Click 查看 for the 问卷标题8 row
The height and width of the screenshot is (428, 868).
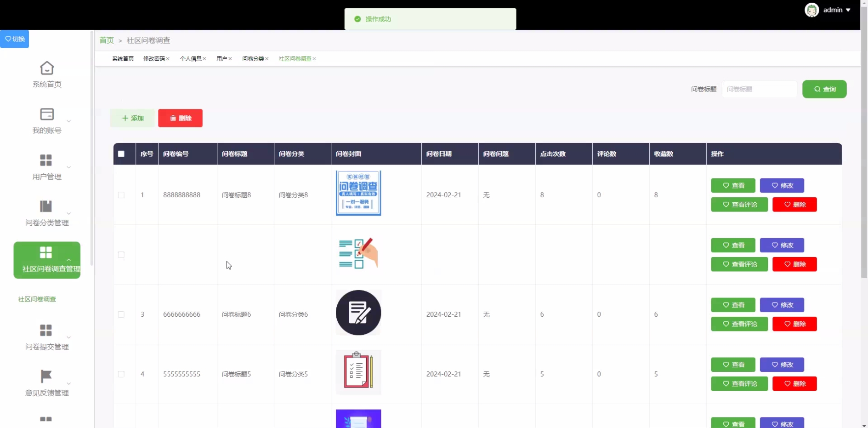(733, 186)
